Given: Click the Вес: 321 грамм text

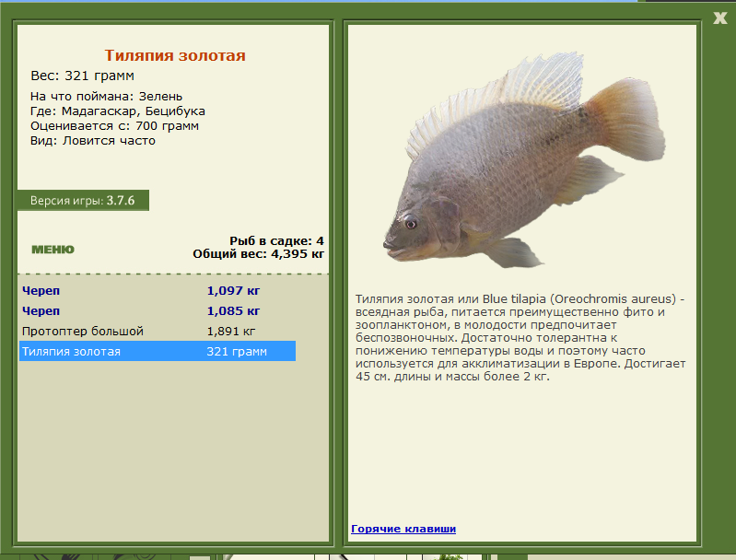Looking at the screenshot, I should pos(83,76).
